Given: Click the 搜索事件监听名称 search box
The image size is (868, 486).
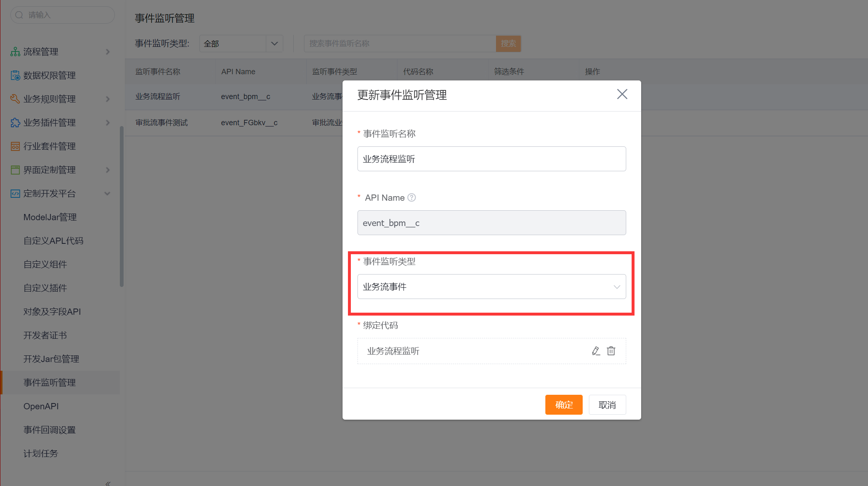Looking at the screenshot, I should [x=400, y=44].
